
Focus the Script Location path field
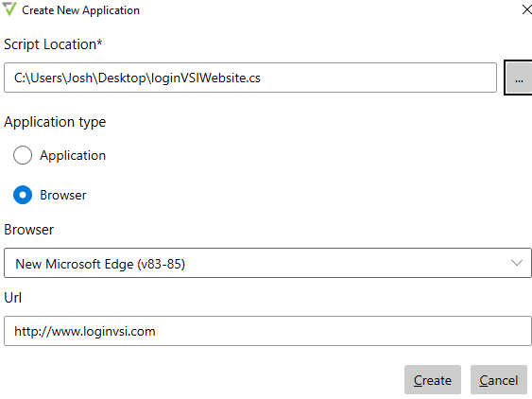click(x=250, y=78)
